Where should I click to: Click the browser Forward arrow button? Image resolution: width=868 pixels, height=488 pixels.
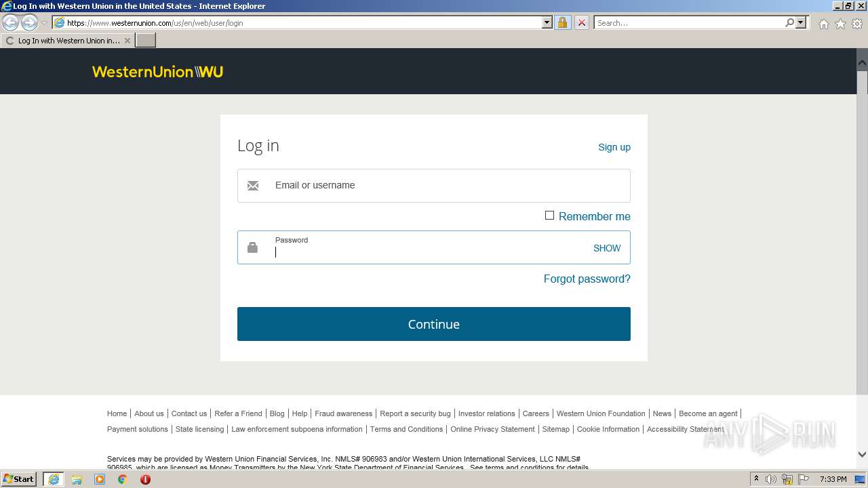pyautogui.click(x=29, y=23)
